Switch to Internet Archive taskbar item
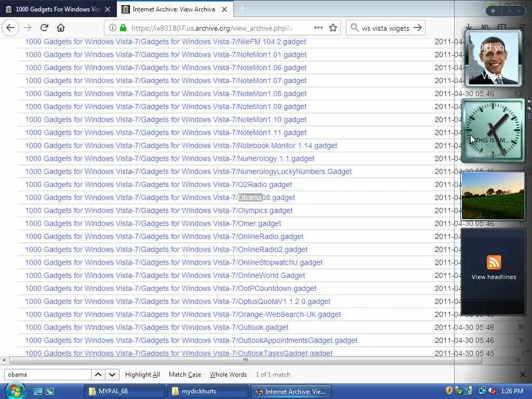 291,391
